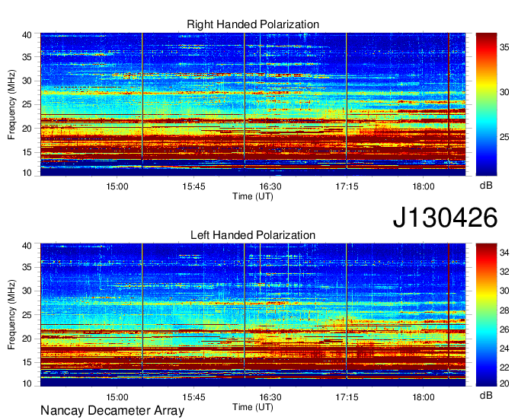Click the 15:45 tick of Right Handed plot
Image resolution: width=518 pixels, height=420 pixels.
(193, 186)
